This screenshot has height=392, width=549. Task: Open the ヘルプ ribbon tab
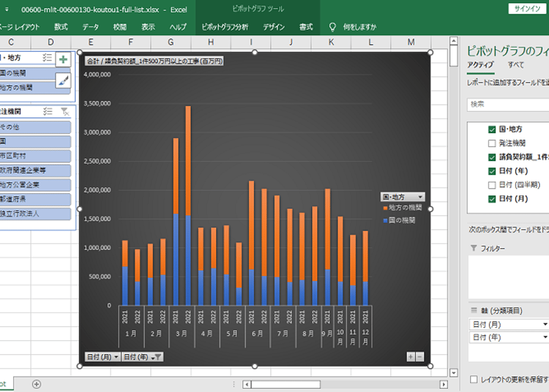(x=178, y=27)
